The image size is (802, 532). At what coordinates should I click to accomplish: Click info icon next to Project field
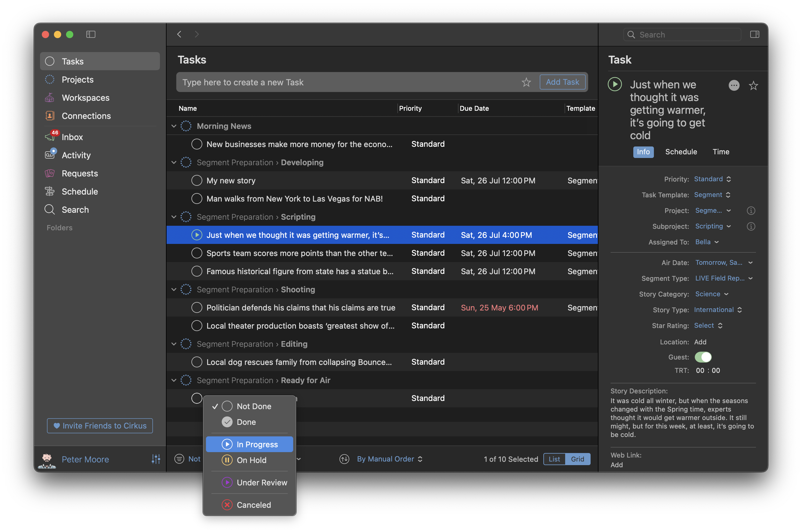pyautogui.click(x=751, y=211)
